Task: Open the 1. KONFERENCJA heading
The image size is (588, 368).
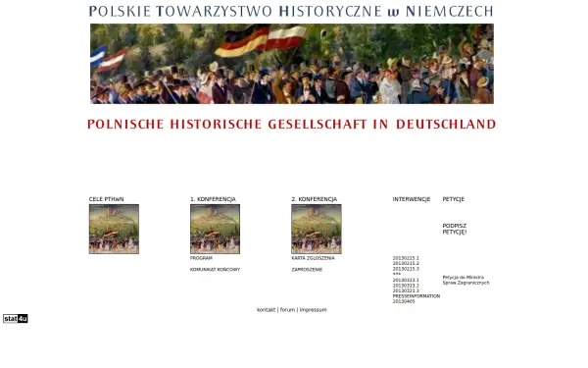Action: [213, 199]
